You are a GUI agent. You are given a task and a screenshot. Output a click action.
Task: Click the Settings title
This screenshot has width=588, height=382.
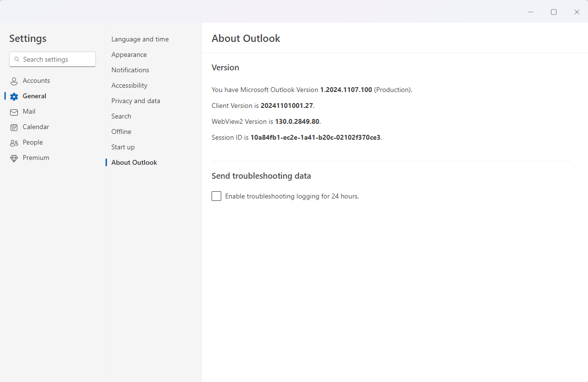click(28, 39)
